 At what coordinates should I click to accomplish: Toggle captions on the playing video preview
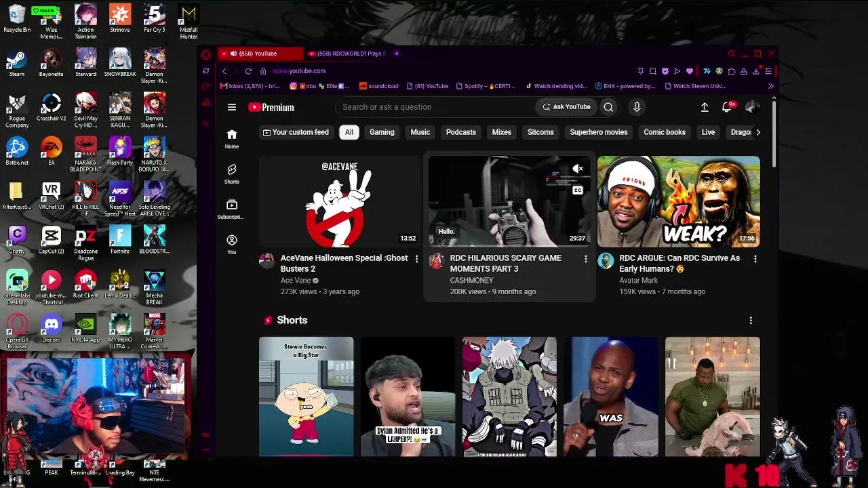(578, 190)
